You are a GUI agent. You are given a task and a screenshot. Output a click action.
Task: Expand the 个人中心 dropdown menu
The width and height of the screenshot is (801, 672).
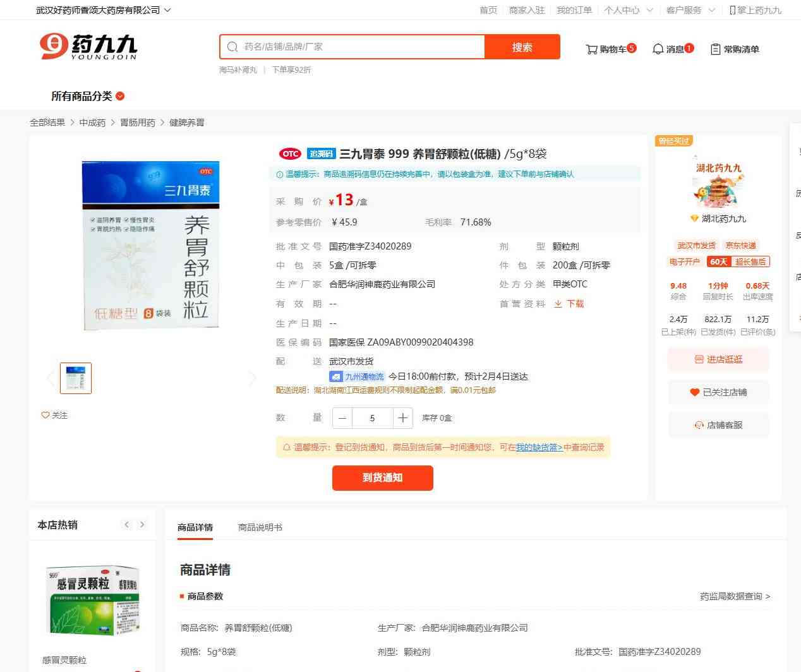(629, 10)
